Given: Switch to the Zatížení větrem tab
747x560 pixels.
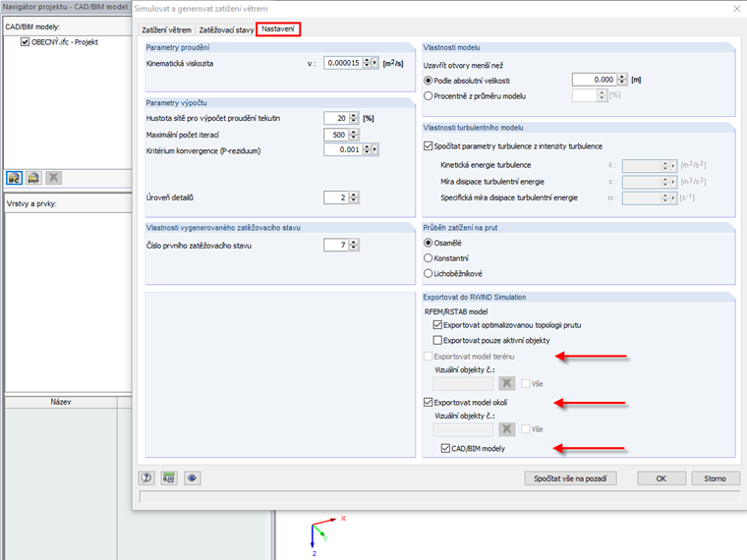Looking at the screenshot, I should point(166,30).
